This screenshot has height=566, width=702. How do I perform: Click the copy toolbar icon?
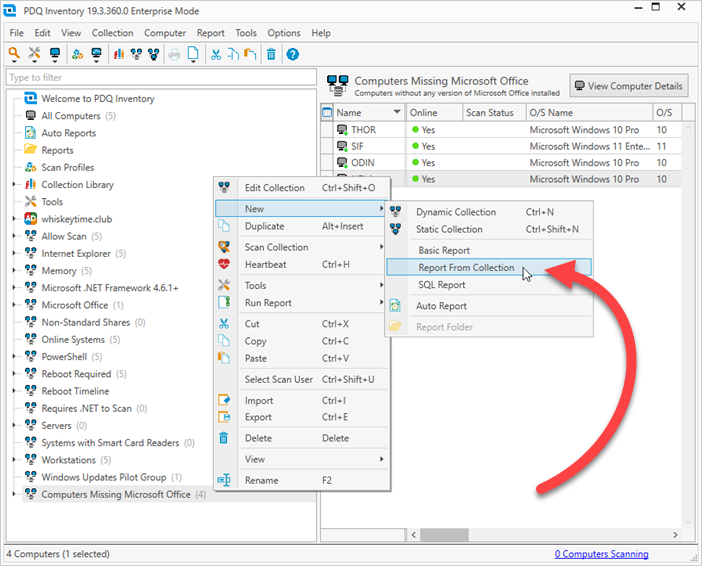click(x=233, y=55)
